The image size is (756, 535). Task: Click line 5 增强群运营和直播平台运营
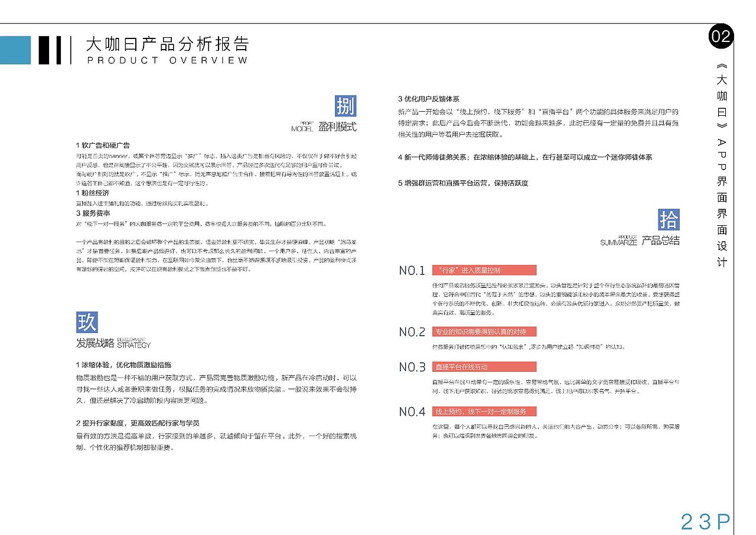pos(463,183)
